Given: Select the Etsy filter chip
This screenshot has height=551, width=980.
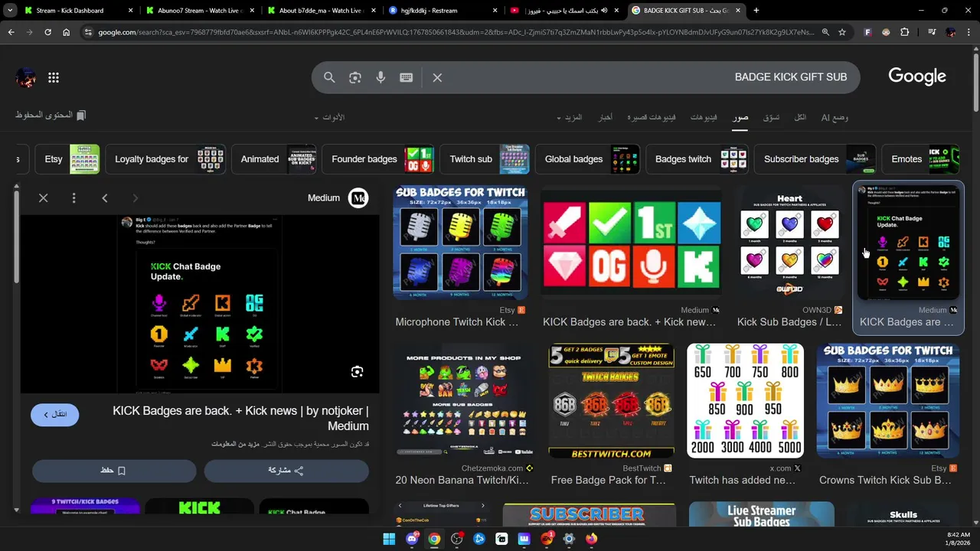Looking at the screenshot, I should (68, 159).
